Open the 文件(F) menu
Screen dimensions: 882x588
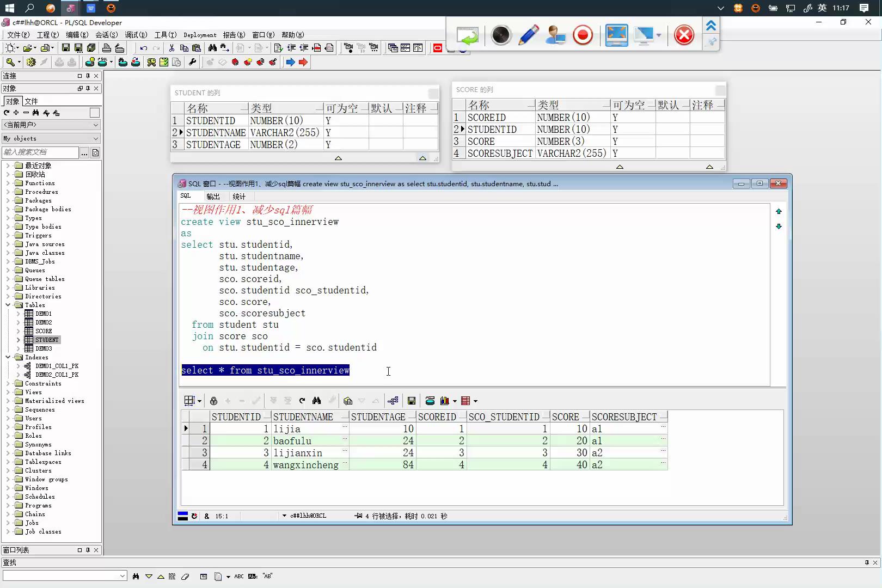coord(18,35)
